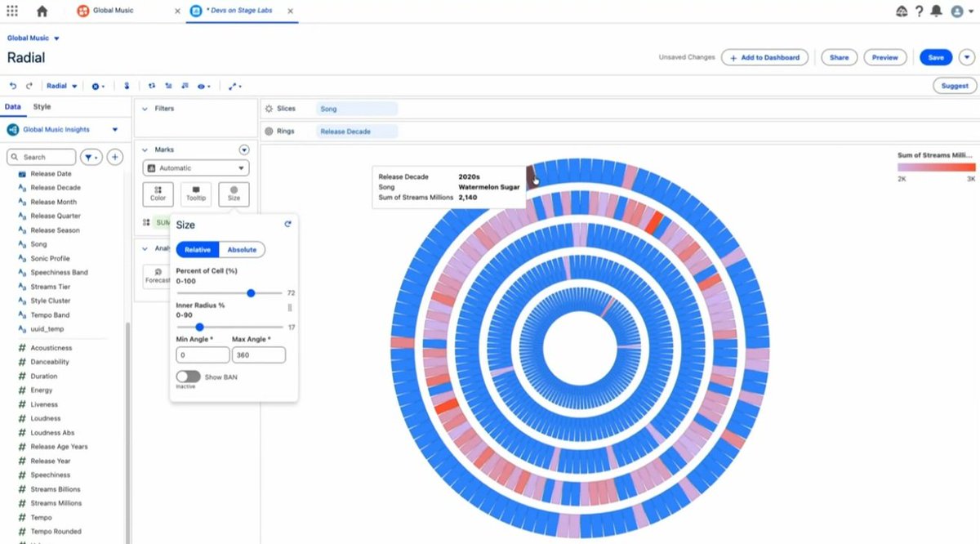Click the Preview button
Viewport: 980px width, 544px height.
click(x=885, y=57)
